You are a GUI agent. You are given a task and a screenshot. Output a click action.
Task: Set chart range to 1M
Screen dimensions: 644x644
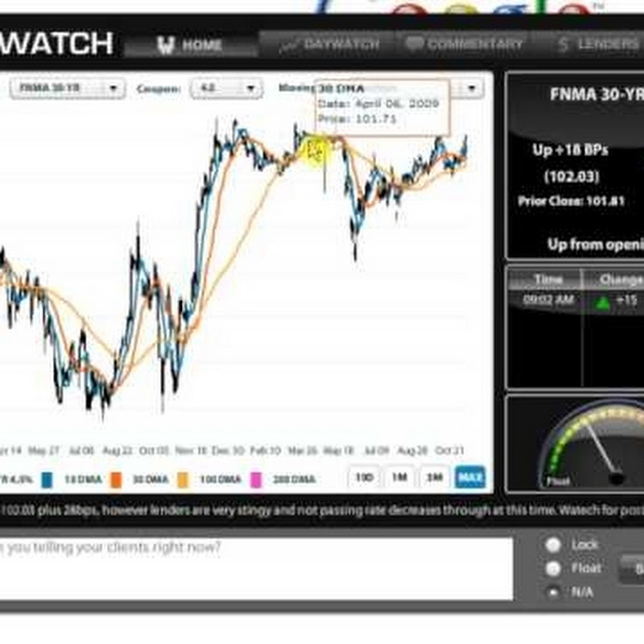click(x=399, y=477)
